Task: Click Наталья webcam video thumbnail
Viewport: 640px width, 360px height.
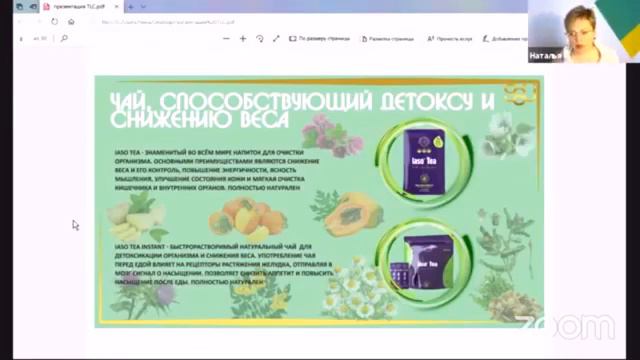Action: pos(584,31)
